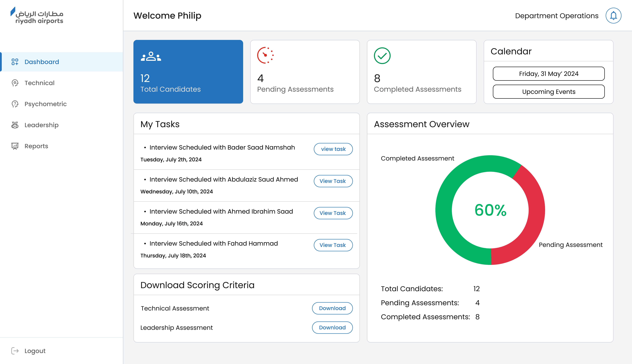
Task: Click the Interview Scheduled with Fahad Hammad text
Action: [214, 244]
